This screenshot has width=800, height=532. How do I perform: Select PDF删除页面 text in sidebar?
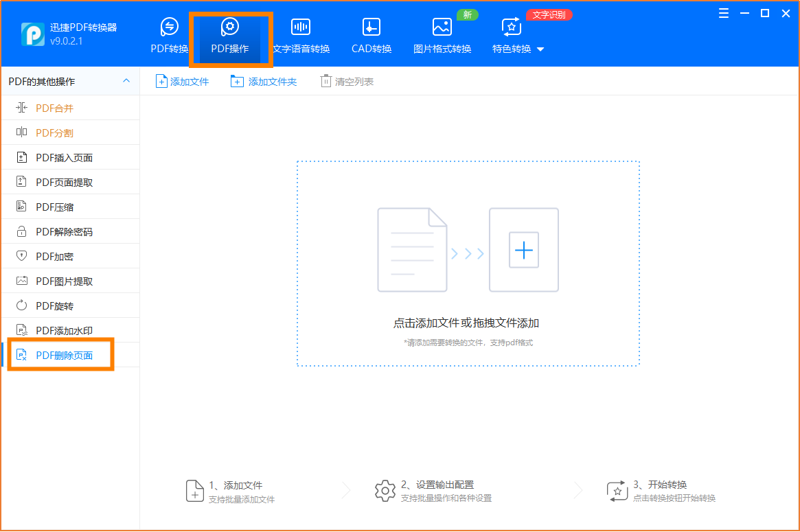coord(65,356)
